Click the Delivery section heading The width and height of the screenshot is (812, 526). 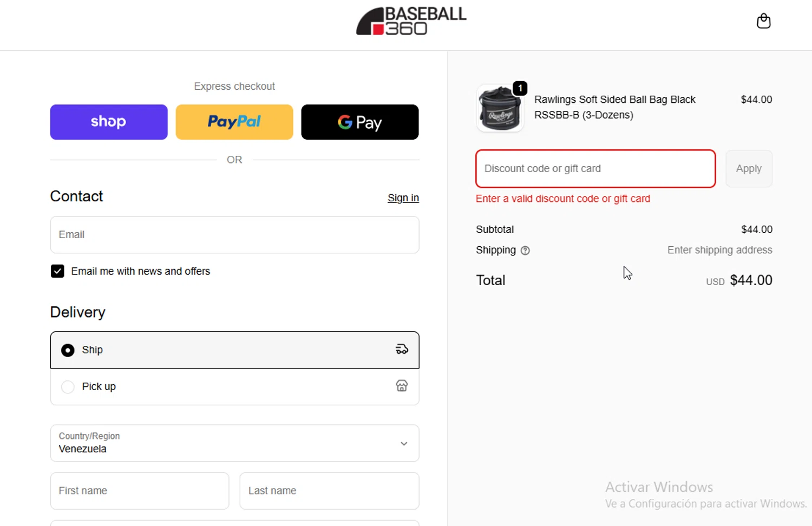click(78, 312)
